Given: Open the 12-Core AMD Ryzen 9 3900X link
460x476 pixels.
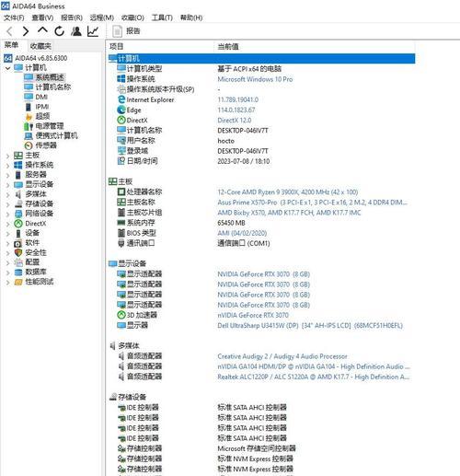Looking at the screenshot, I should pos(288,192).
